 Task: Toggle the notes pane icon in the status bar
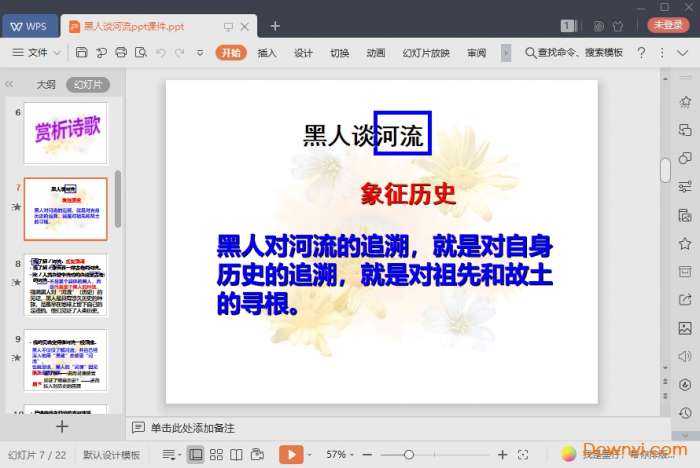pyautogui.click(x=168, y=455)
